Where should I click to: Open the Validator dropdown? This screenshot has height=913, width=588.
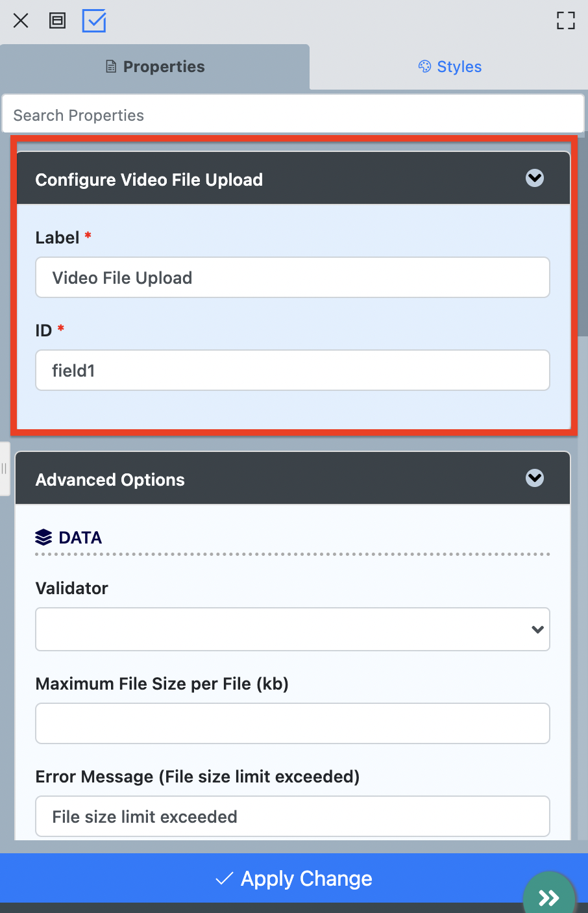[x=293, y=629]
